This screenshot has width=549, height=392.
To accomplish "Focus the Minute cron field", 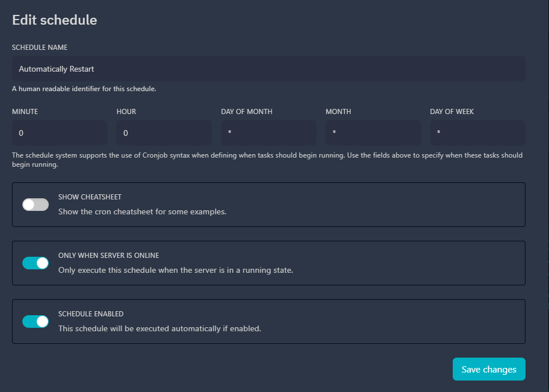I will click(60, 133).
